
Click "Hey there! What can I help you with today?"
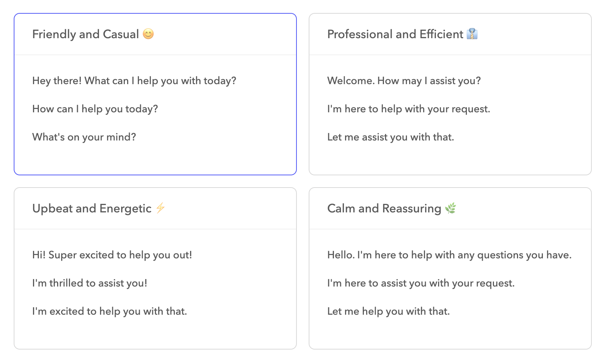(x=134, y=81)
